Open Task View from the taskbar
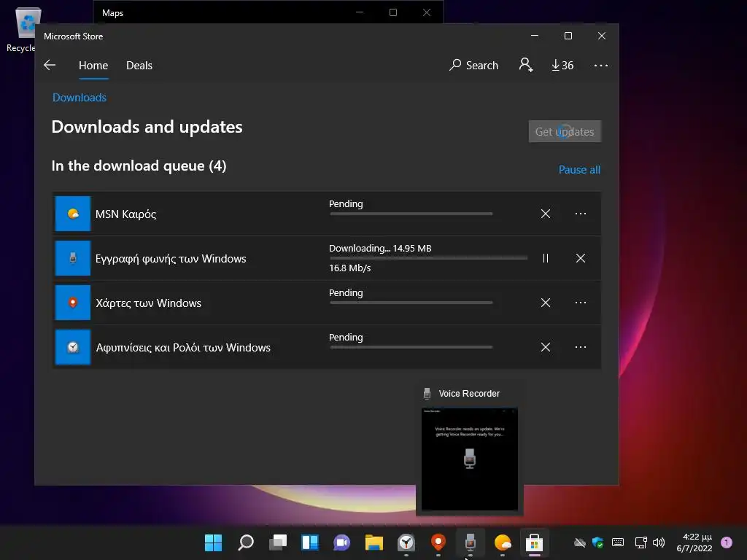747x560 pixels. tap(278, 542)
